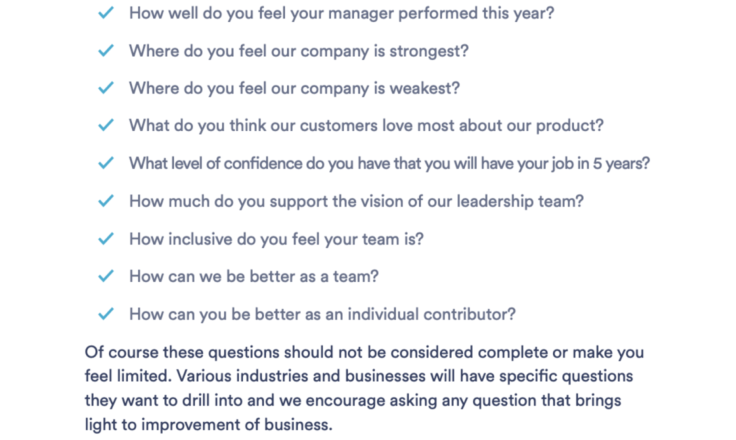Click checkmark beside better as a team question
The width and height of the screenshot is (736, 440).
tap(106, 276)
